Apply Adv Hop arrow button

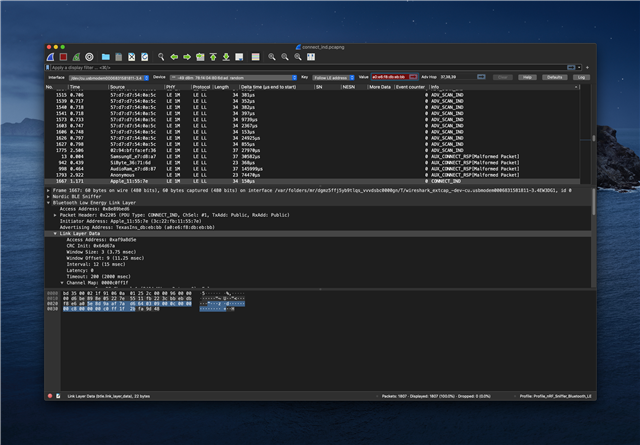[481, 77]
